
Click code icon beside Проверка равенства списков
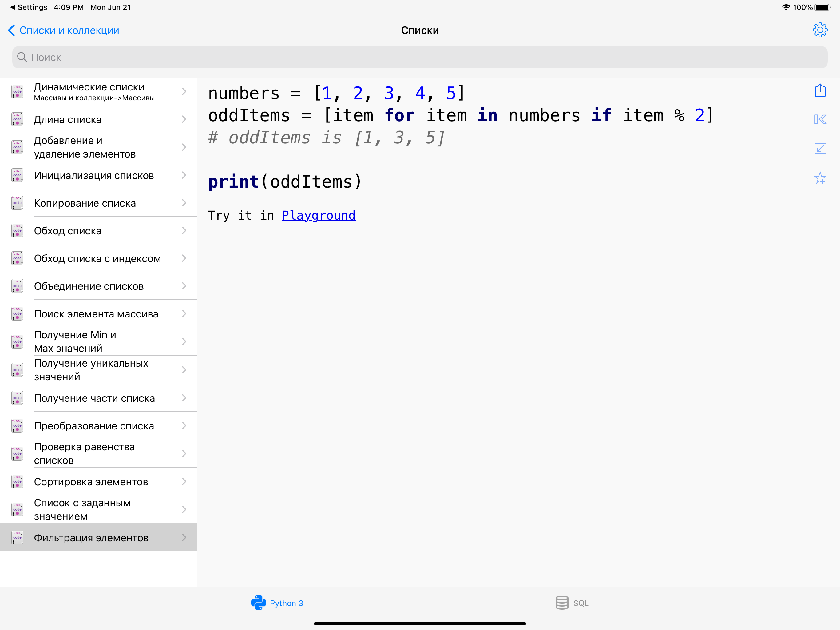coord(18,453)
